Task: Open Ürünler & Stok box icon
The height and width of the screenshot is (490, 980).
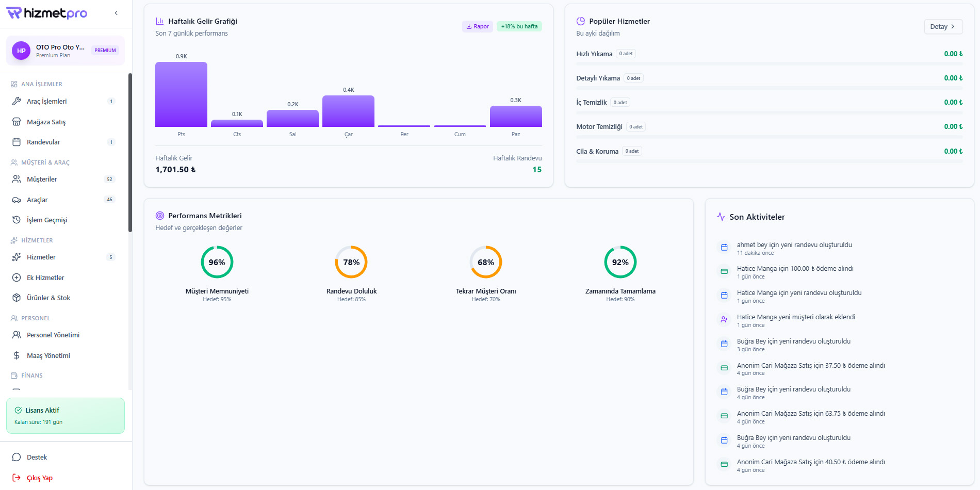Action: (x=17, y=298)
